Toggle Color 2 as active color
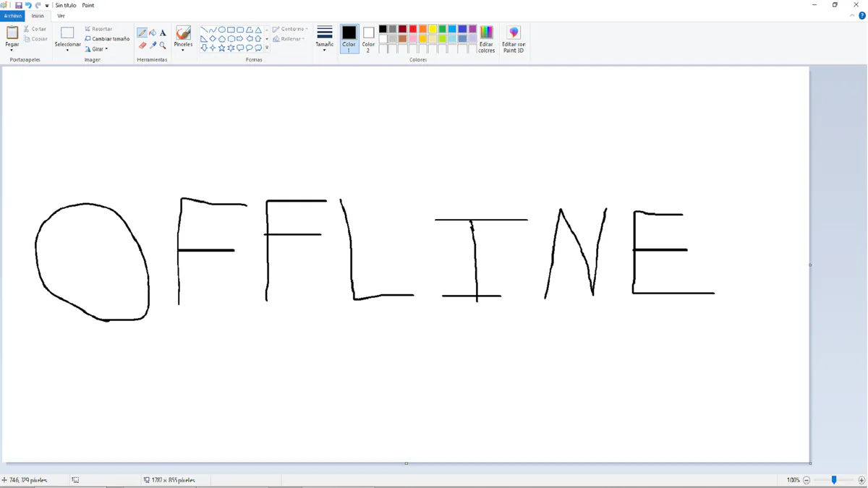 pos(368,39)
